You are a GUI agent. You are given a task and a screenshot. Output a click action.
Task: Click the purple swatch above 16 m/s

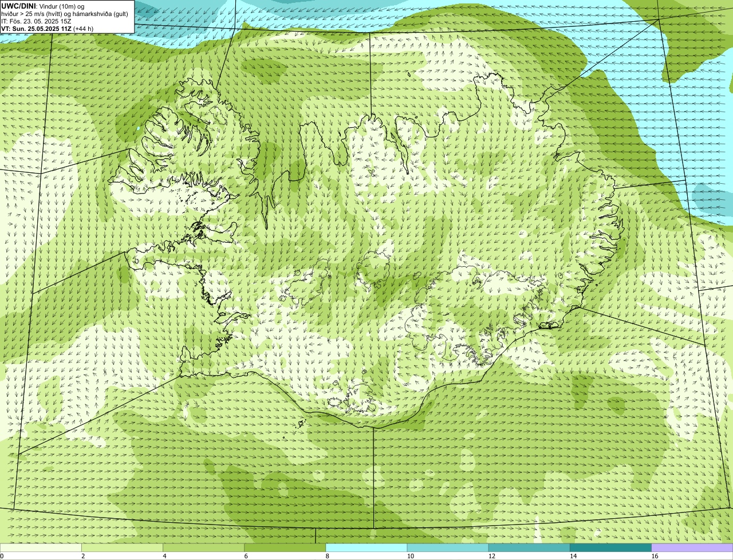coord(692,547)
